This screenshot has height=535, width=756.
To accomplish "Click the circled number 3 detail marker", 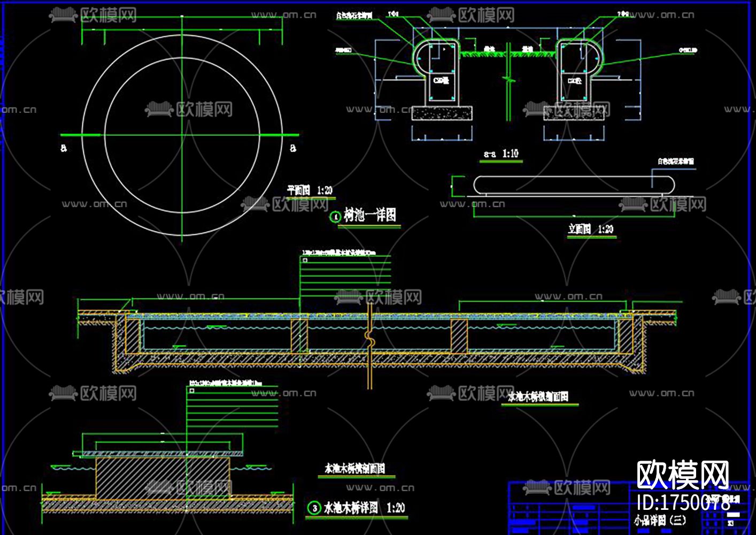I will point(315,508).
